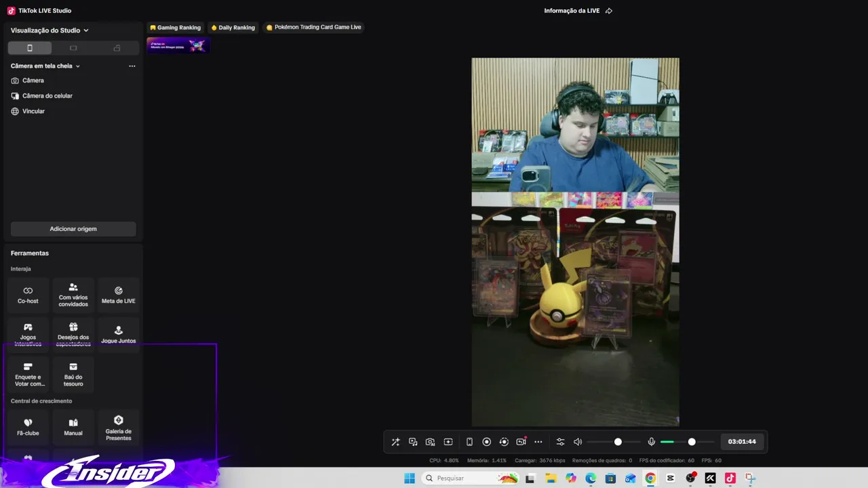Open the audio mixer settings icon

coord(560,442)
